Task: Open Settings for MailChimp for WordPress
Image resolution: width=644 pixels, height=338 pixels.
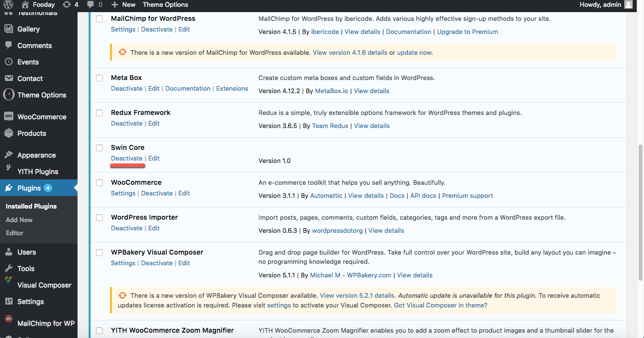Action: pyautogui.click(x=123, y=30)
